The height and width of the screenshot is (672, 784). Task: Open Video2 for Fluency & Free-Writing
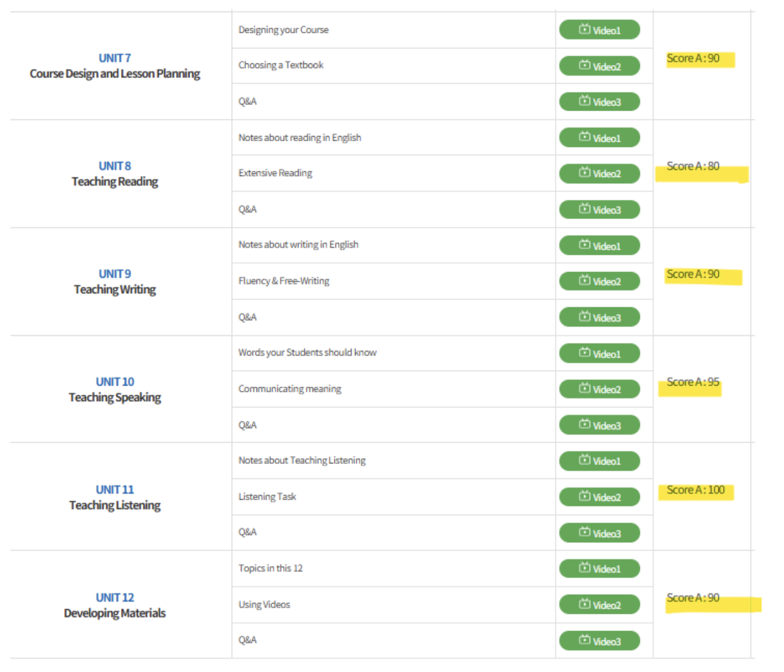point(599,281)
